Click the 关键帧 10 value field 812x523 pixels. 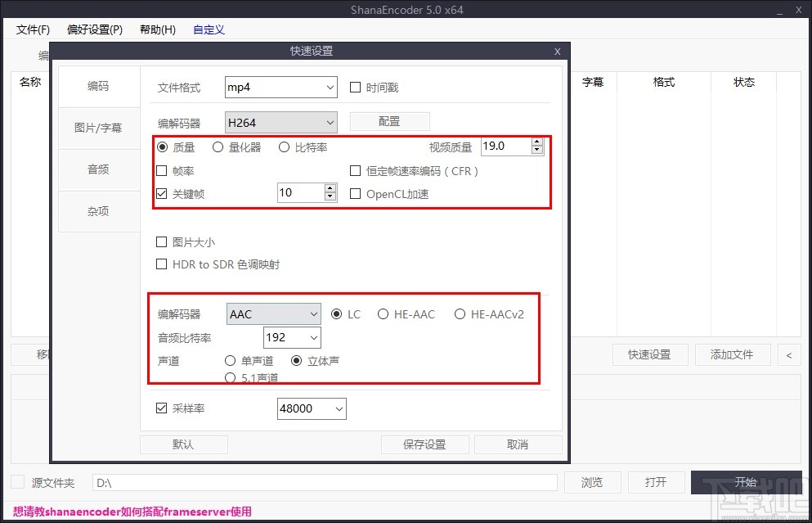(x=301, y=193)
